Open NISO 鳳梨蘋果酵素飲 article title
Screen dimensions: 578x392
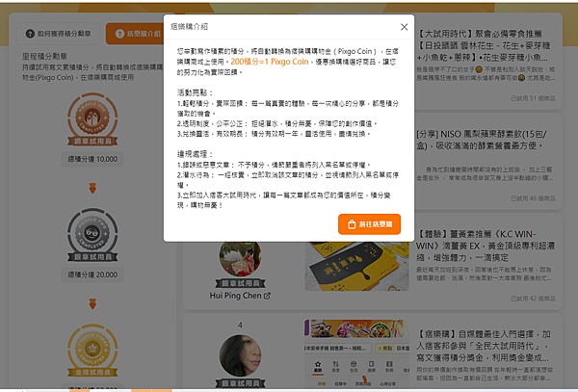coord(482,140)
